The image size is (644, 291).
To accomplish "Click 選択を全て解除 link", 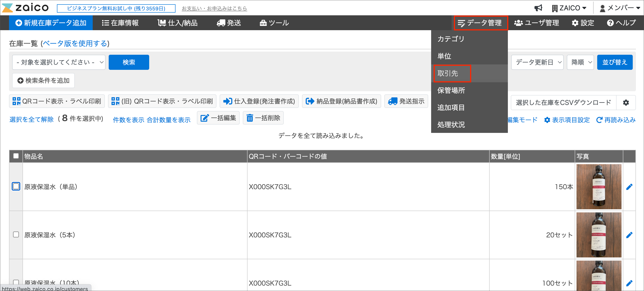I will (32, 119).
